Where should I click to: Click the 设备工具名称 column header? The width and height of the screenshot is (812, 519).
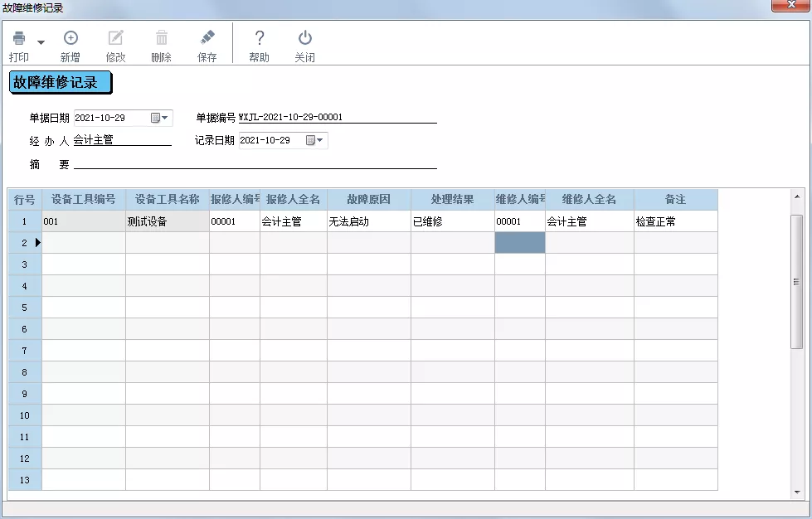coord(168,200)
